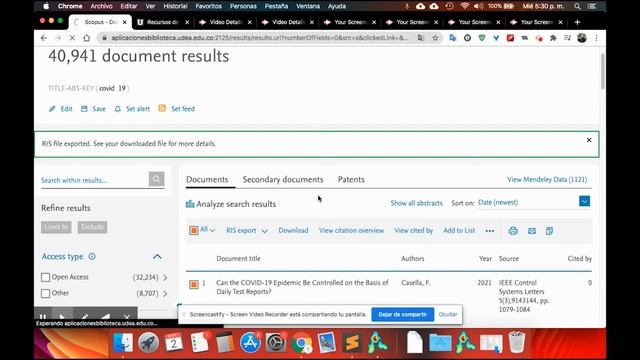Toggle checkbox for document 1
640x360 pixels.
click(x=193, y=284)
